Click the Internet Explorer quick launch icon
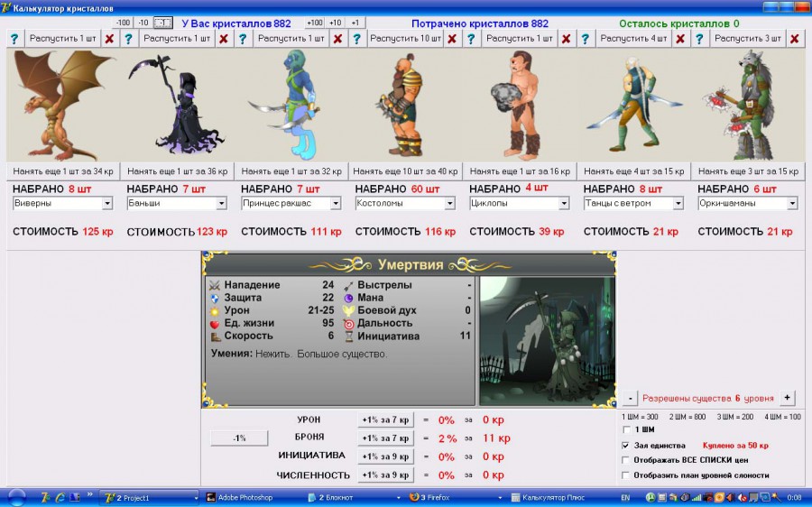The image size is (812, 507). tap(60, 498)
